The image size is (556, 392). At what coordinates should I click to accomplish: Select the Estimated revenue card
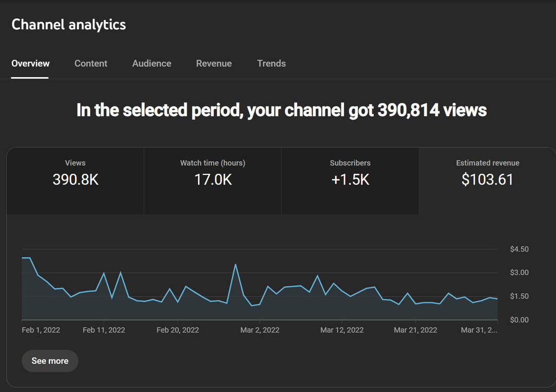coord(488,180)
